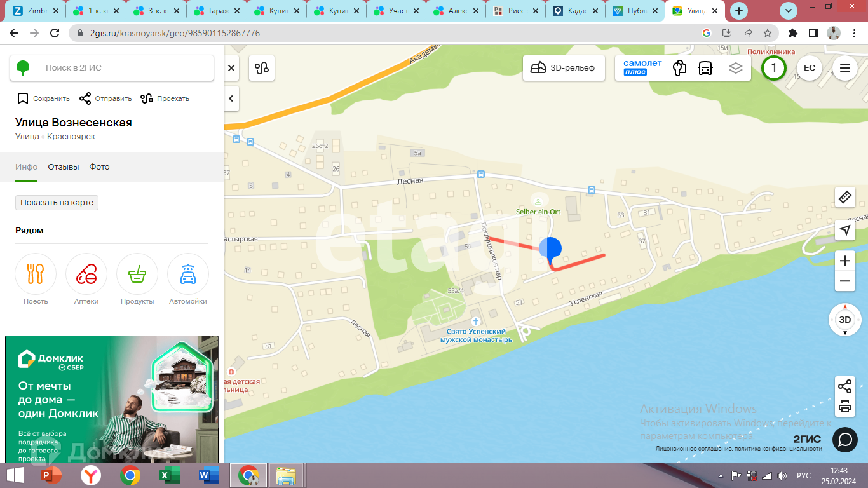
Task: Click the my location arrow button
Action: click(845, 230)
